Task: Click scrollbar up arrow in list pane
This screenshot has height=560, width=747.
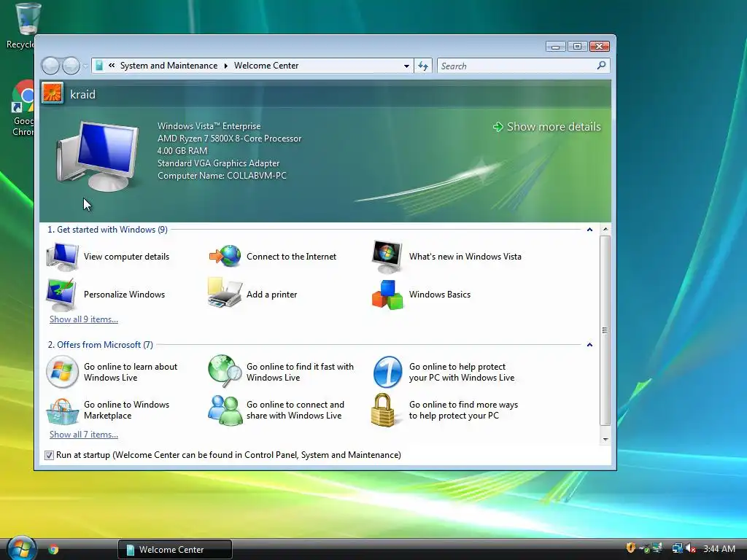Action: [605, 230]
